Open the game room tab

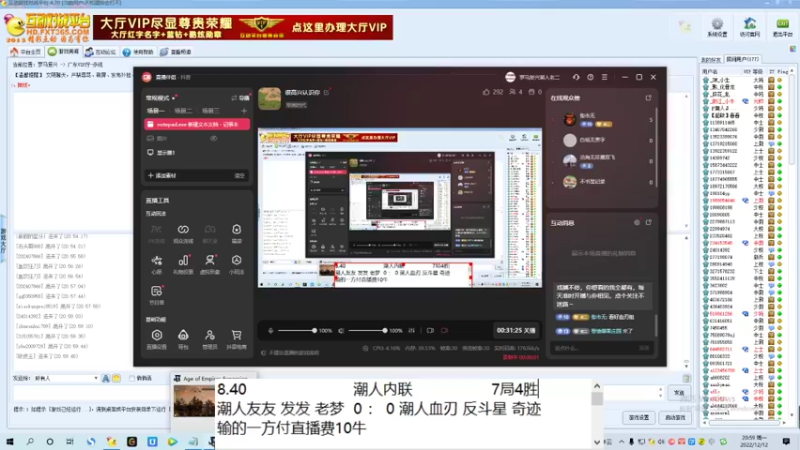coord(64,52)
